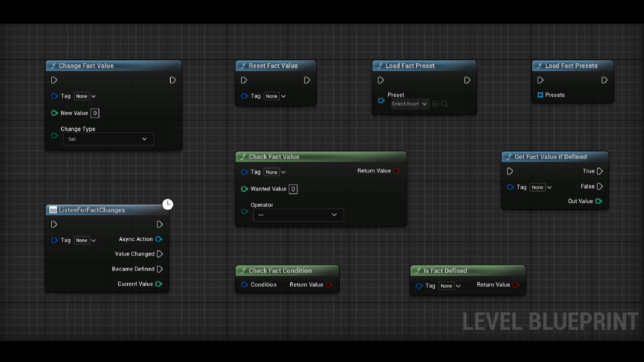The image size is (644, 362).
Task: Click Presets array pin
Action: [x=540, y=95]
